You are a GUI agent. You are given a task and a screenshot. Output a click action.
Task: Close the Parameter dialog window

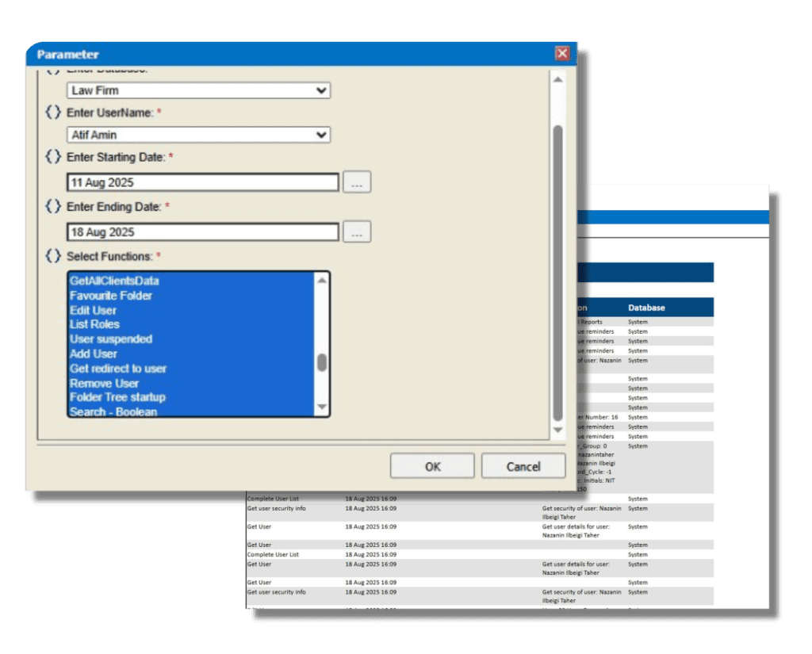click(562, 54)
